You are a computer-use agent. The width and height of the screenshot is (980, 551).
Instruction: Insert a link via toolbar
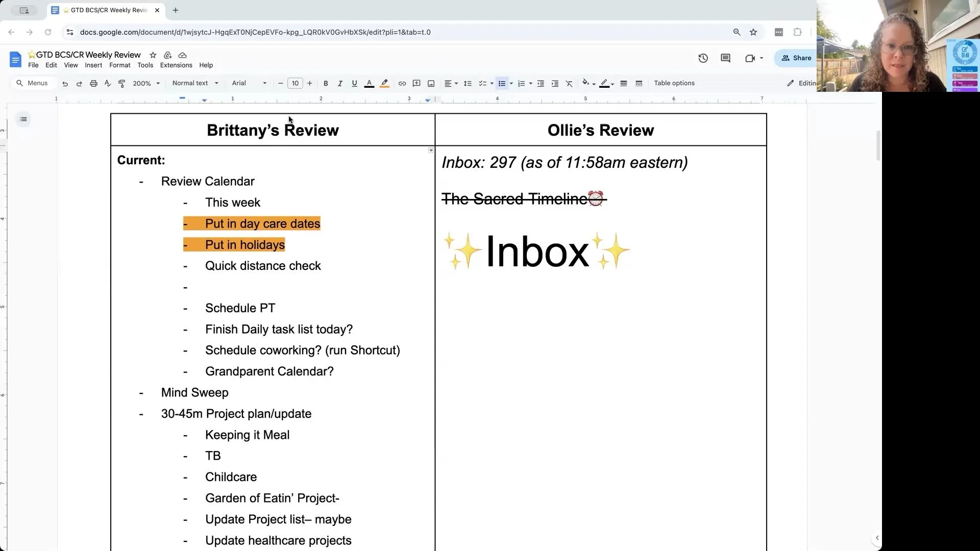(x=402, y=83)
